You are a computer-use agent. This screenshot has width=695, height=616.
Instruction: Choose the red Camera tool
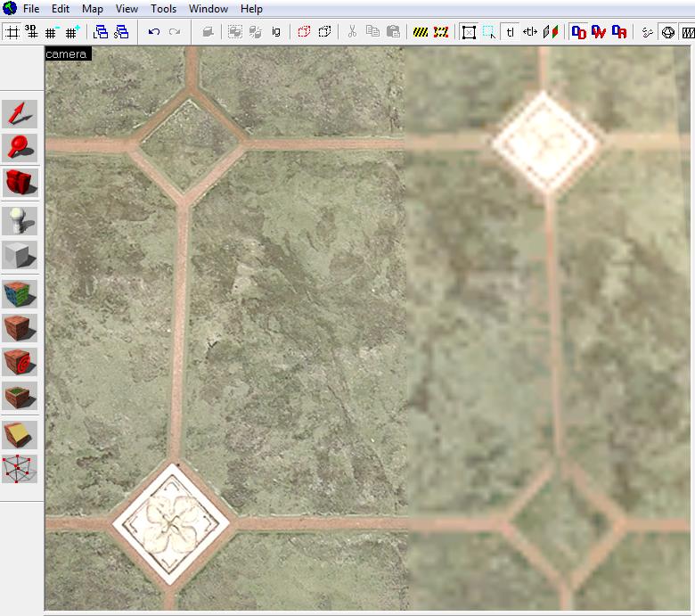pos(20,182)
